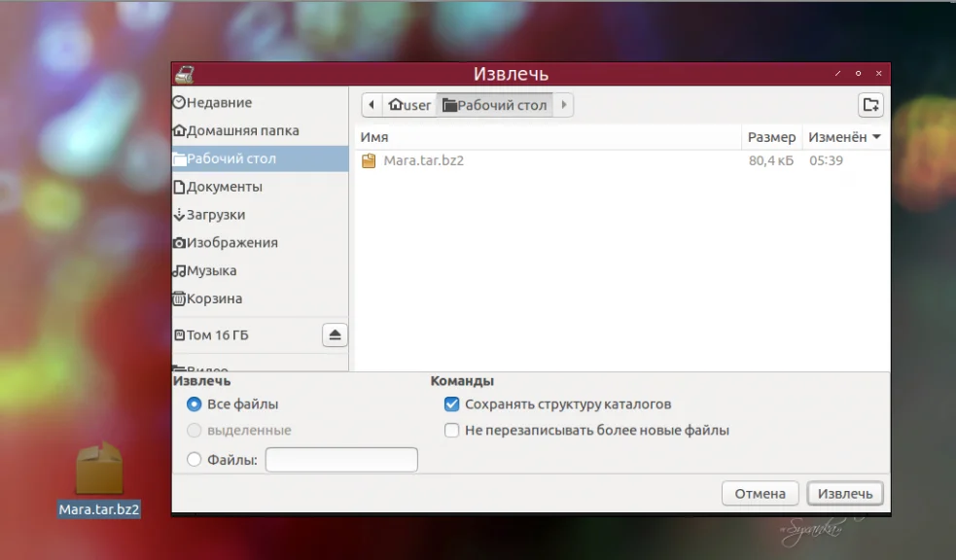Viewport: 956px width, 560px height.
Task: Go to Домашняя папка in sidebar
Action: (x=261, y=130)
